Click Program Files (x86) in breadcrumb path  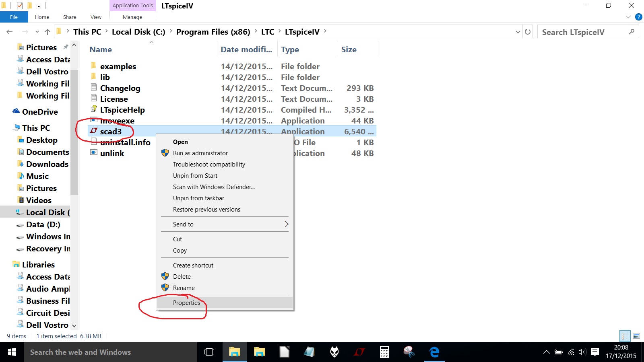click(x=213, y=32)
